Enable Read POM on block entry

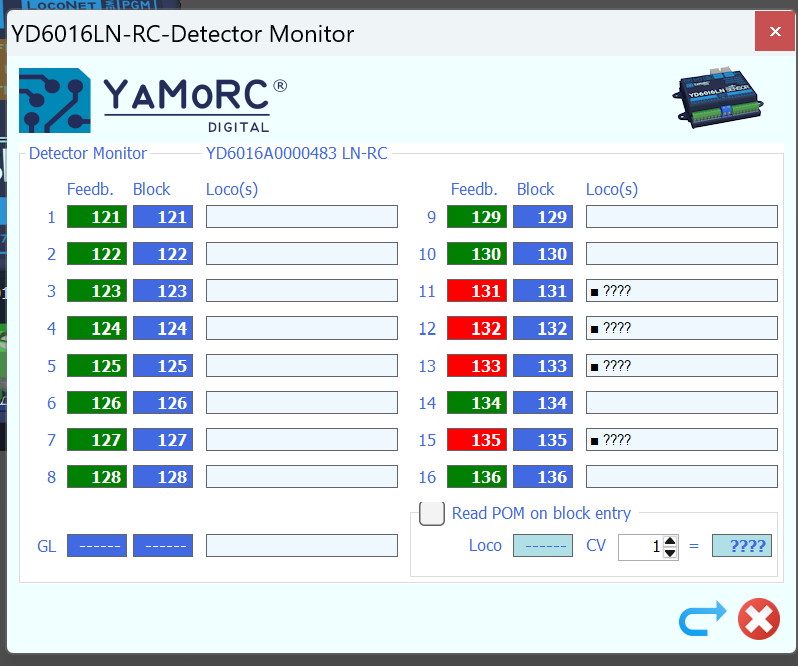point(432,513)
